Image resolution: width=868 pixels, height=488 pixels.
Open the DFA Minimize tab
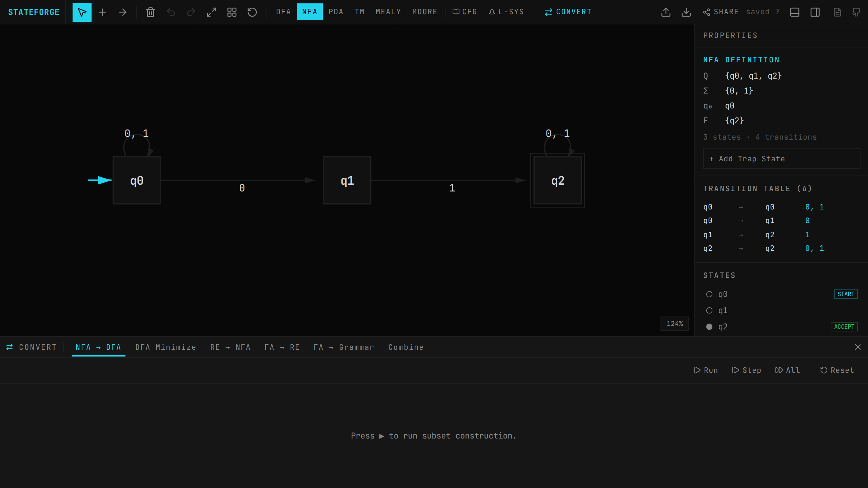[165, 347]
